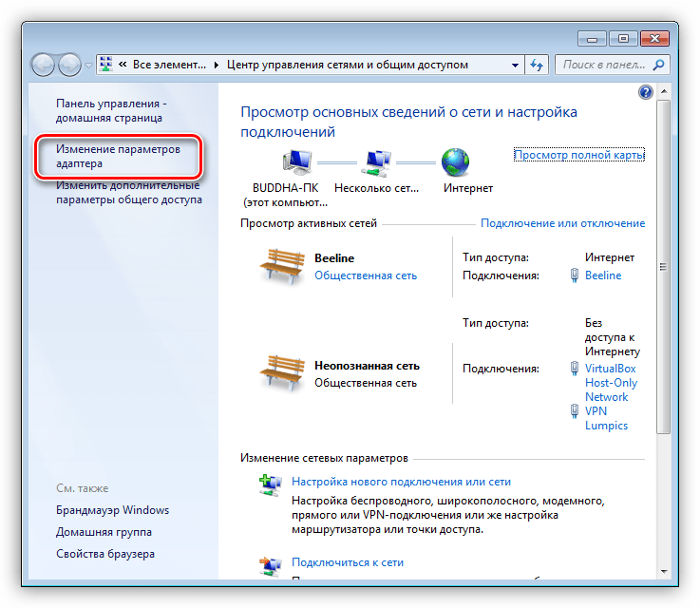Screen dimensions: 700x608
Task: Open "VirtualBox Host-Only Network" connection link
Action: 611,383
